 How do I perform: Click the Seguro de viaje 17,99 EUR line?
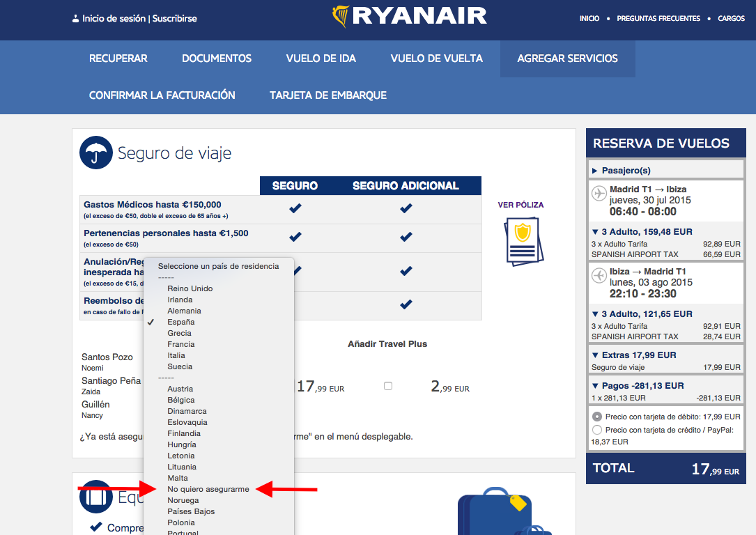[665, 367]
